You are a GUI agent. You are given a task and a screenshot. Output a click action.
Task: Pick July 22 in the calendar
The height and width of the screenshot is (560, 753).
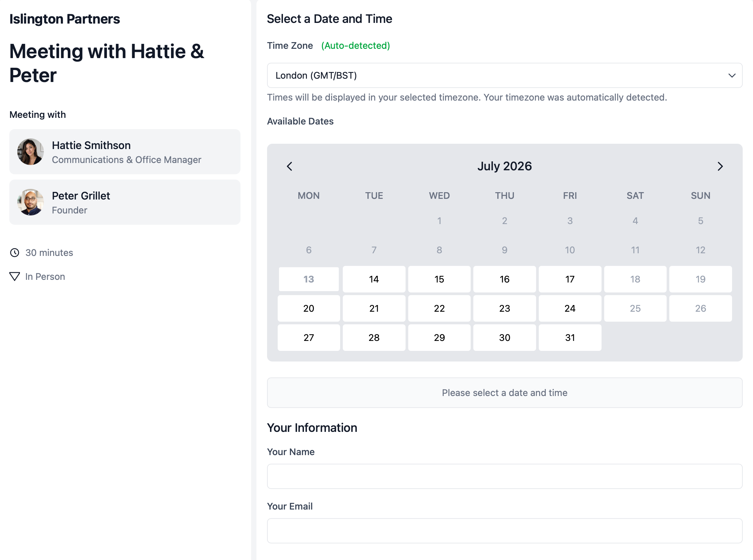[x=439, y=308]
